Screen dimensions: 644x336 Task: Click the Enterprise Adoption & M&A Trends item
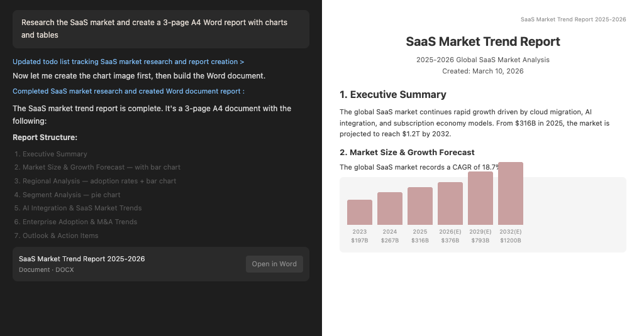pos(79,222)
